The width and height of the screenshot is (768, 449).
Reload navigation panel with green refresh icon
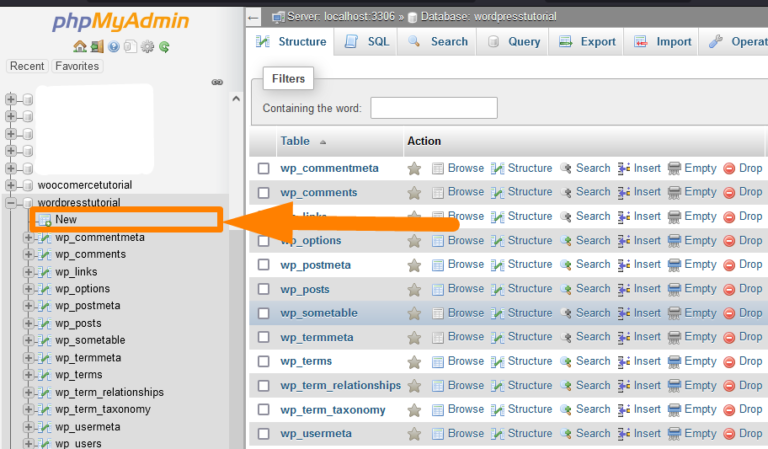pos(163,46)
